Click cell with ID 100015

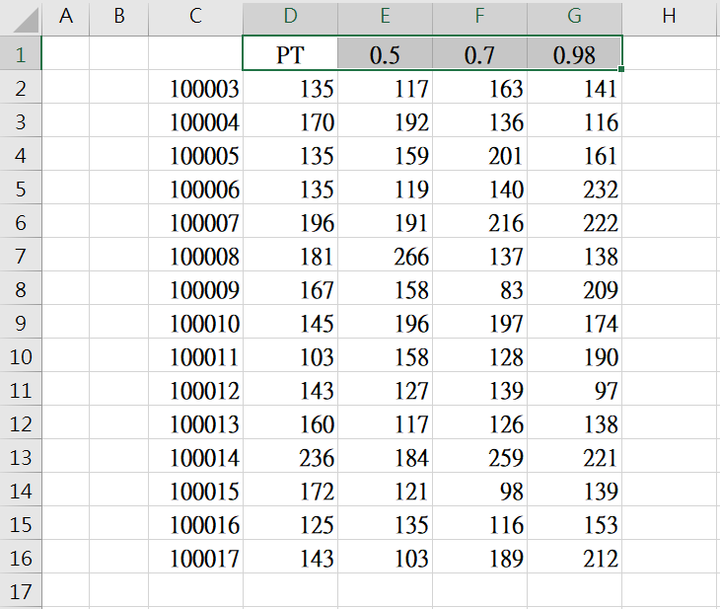click(196, 490)
